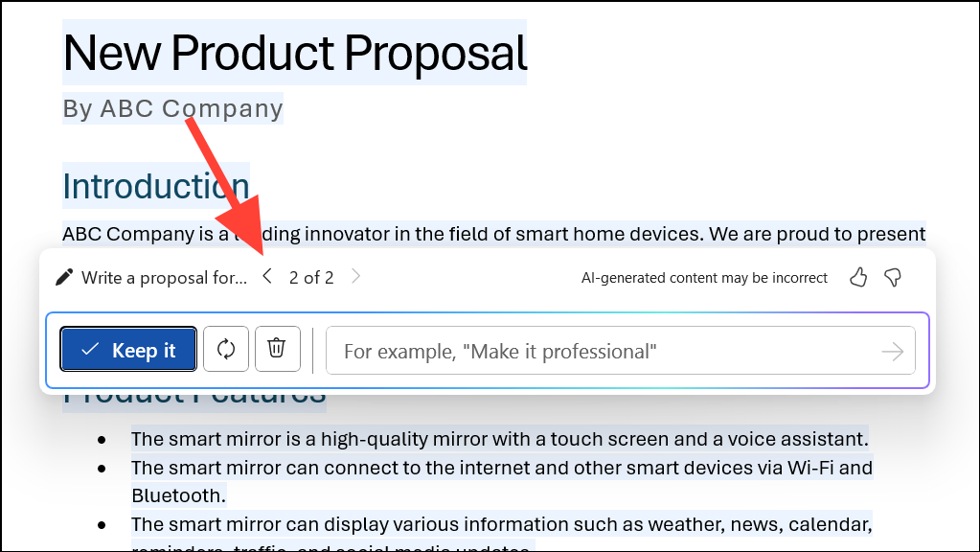The image size is (980, 552).
Task: Give the AI response a thumbs down
Action: click(892, 277)
